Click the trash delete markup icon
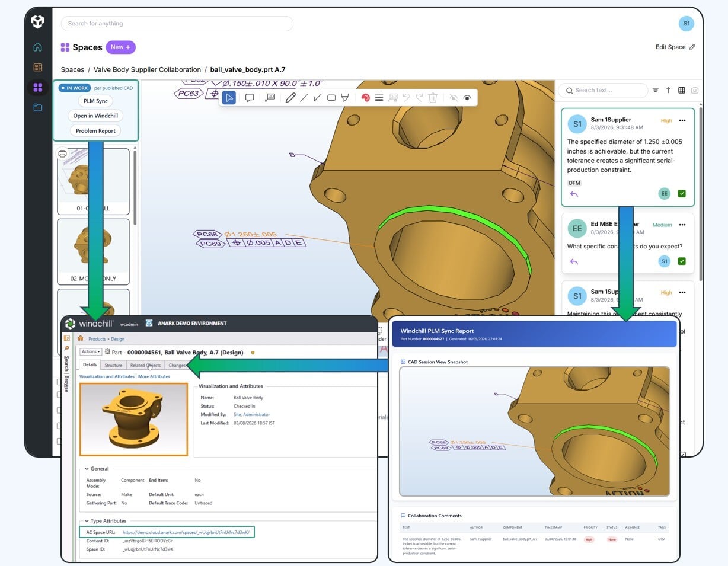 [x=433, y=98]
